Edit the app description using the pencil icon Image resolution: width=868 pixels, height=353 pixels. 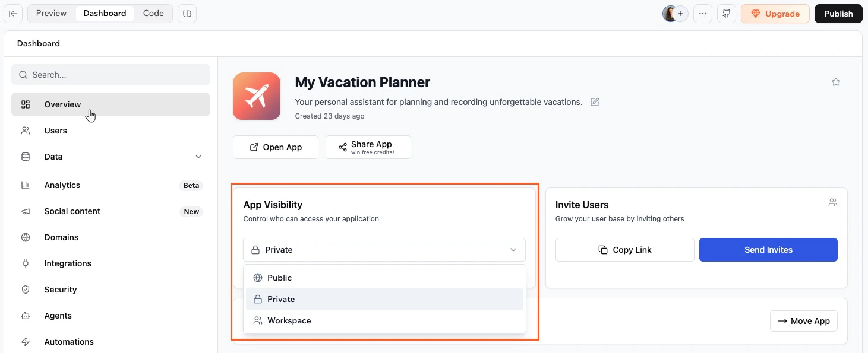594,101
